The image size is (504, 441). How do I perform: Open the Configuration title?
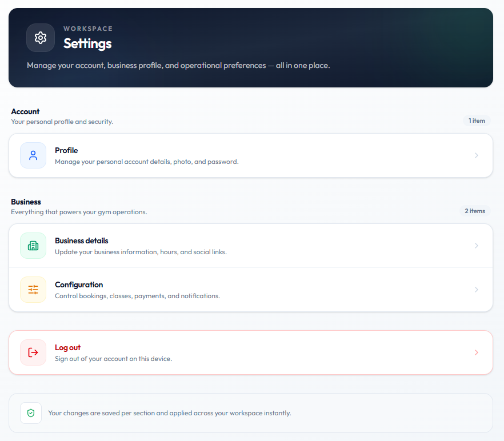(x=79, y=285)
